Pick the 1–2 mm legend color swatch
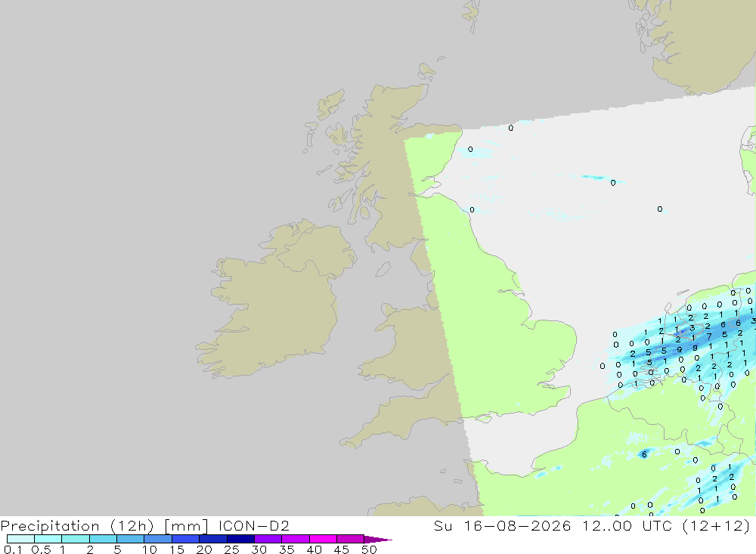 coord(75,539)
